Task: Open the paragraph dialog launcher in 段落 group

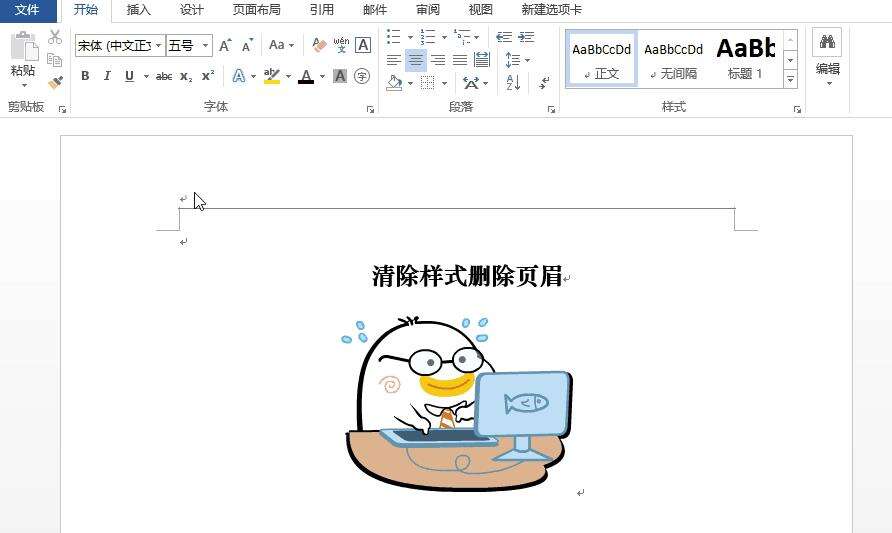Action: pyautogui.click(x=551, y=109)
